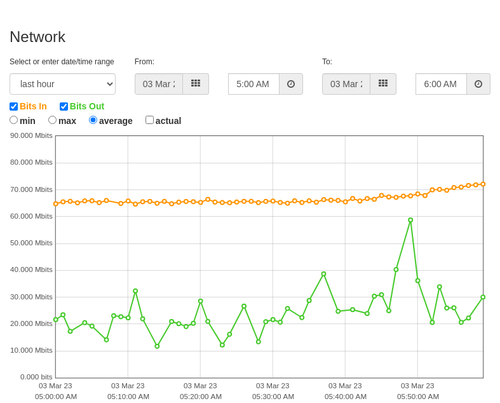Click the 05:40:00 AM x-axis label
500x403 pixels.
(x=345, y=397)
